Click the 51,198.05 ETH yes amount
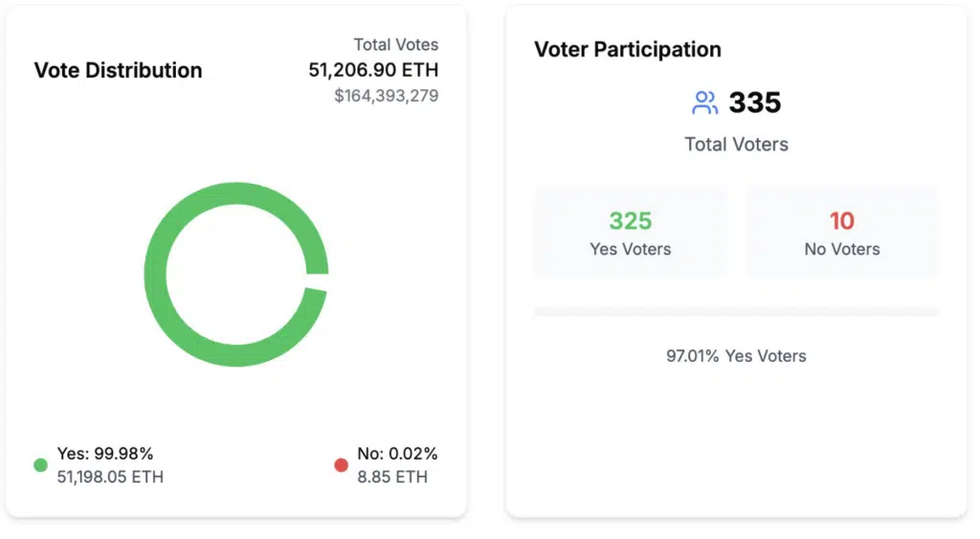 (x=110, y=477)
